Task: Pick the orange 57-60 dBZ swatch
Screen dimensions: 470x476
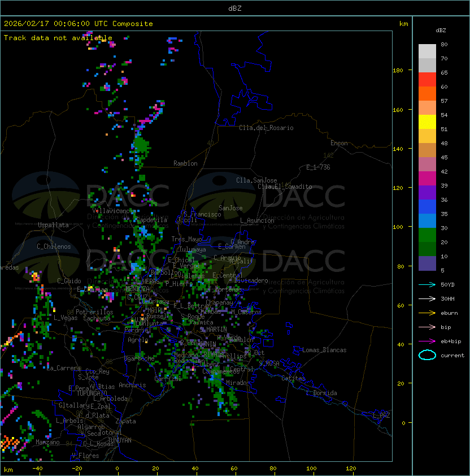Action: coord(427,93)
